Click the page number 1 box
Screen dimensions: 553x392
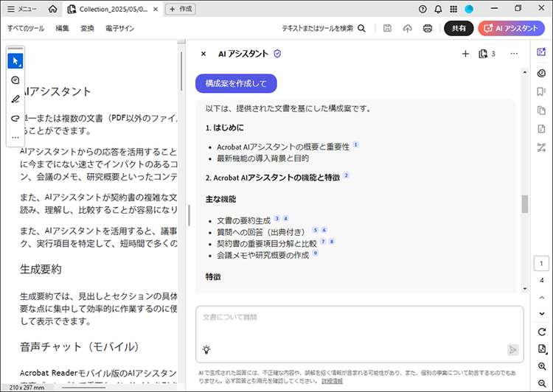(541, 263)
